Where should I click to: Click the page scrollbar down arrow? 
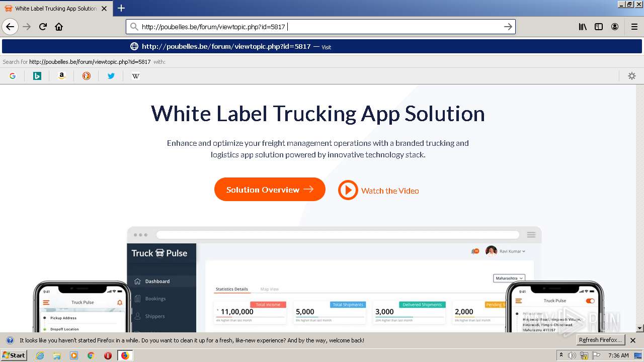[640, 328]
